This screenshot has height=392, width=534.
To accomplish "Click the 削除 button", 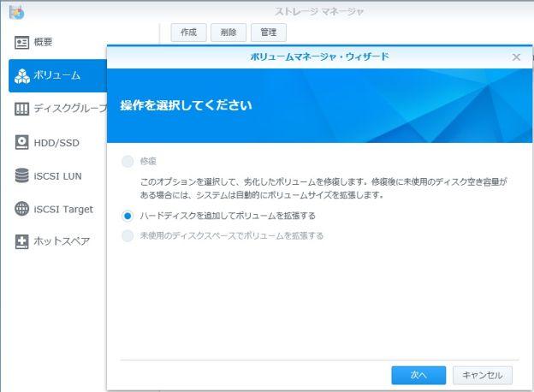I will pyautogui.click(x=228, y=33).
